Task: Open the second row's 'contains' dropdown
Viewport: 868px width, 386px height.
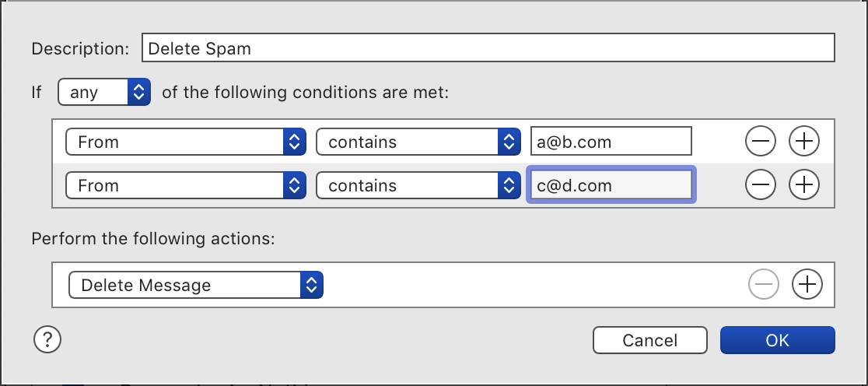Action: (x=418, y=186)
